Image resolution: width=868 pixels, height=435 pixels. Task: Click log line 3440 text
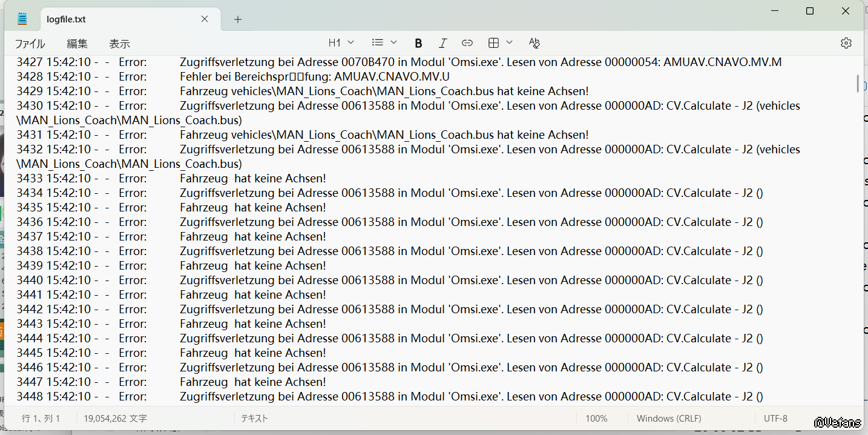tap(390, 280)
